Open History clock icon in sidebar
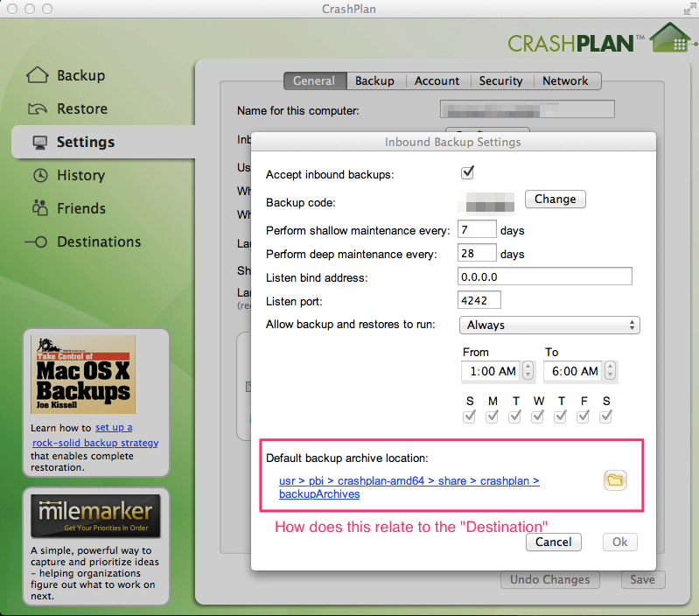Screen dimensions: 699x616 40,175
